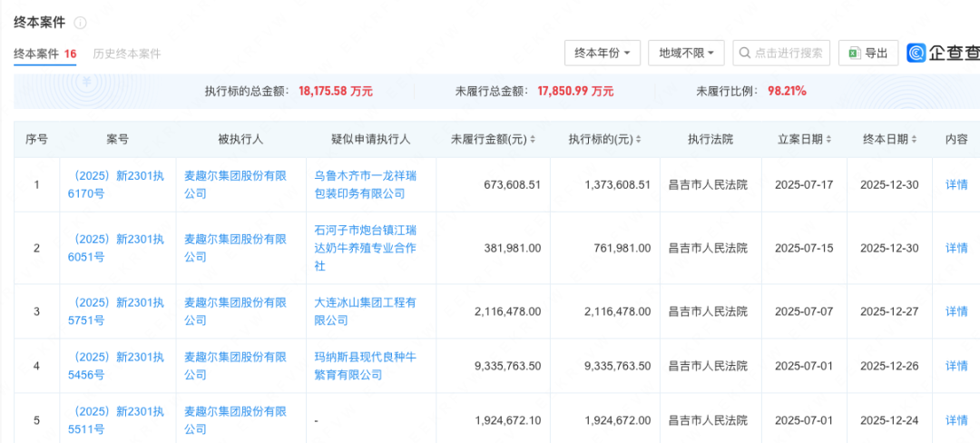980x443 pixels.
Task: Click the Excel icon on 导出 button
Action: pos(854,54)
